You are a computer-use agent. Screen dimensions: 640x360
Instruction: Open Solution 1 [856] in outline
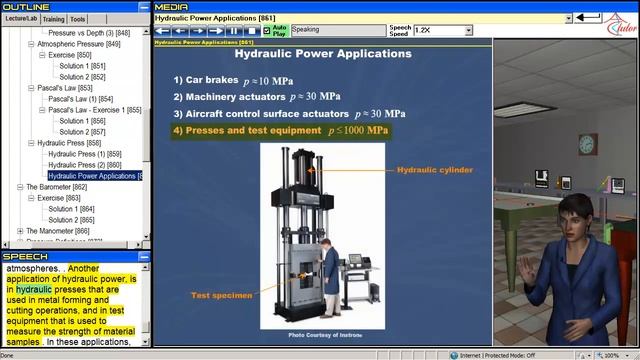pyautogui.click(x=82, y=121)
